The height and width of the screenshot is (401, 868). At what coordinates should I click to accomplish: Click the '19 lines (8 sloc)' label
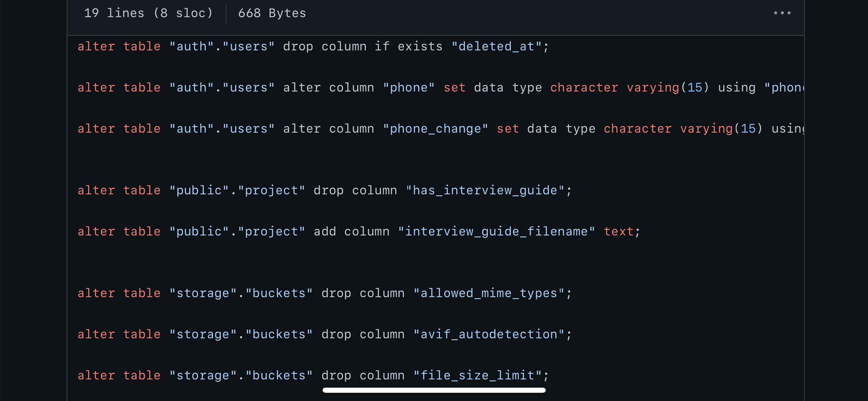click(148, 13)
